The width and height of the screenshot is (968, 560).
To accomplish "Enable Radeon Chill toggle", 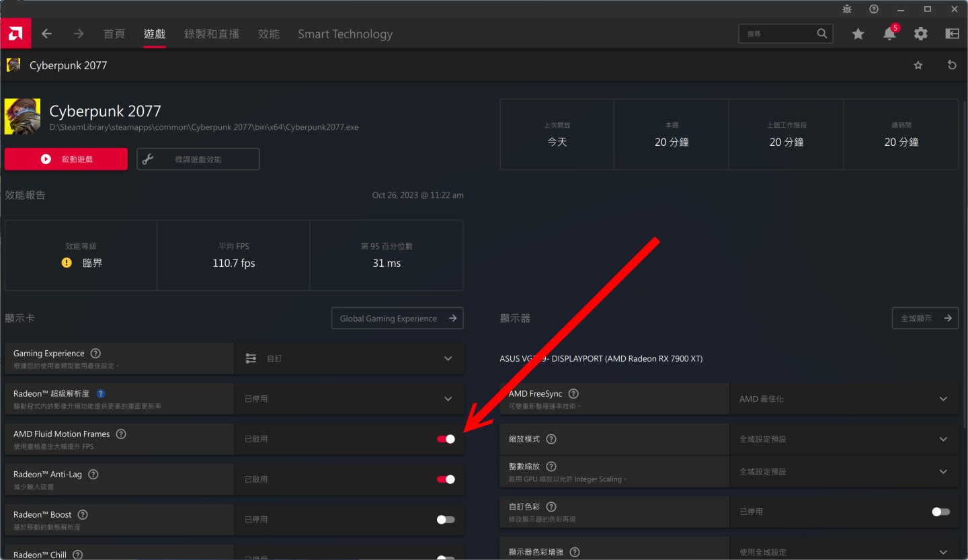I will (446, 557).
